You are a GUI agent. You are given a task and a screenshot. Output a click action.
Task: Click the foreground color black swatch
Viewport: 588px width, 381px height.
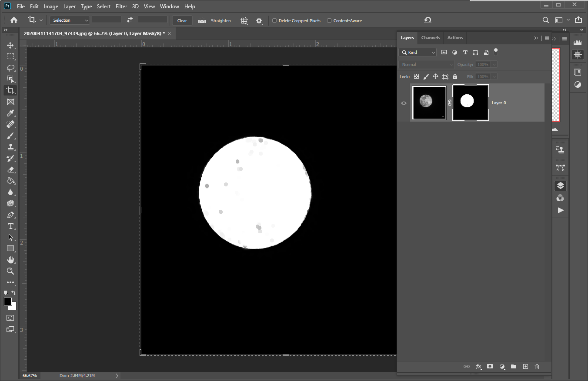7,301
